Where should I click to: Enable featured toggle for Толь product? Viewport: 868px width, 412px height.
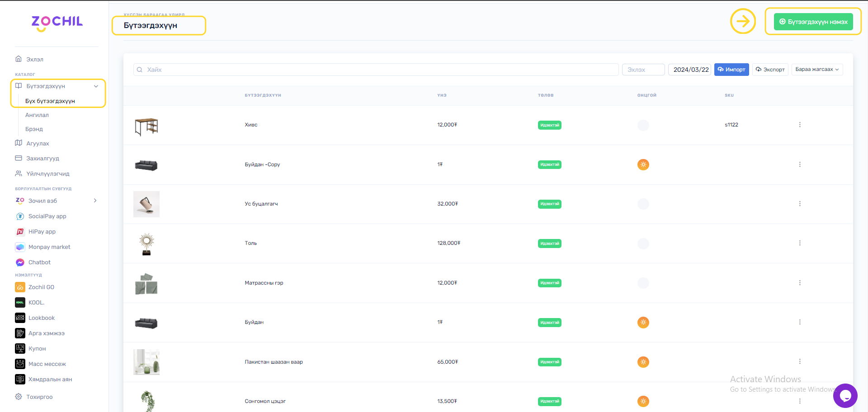click(x=643, y=243)
